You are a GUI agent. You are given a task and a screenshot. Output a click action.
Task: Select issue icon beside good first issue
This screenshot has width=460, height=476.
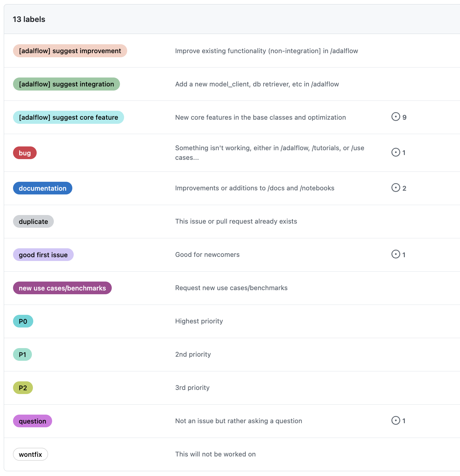[x=396, y=254]
